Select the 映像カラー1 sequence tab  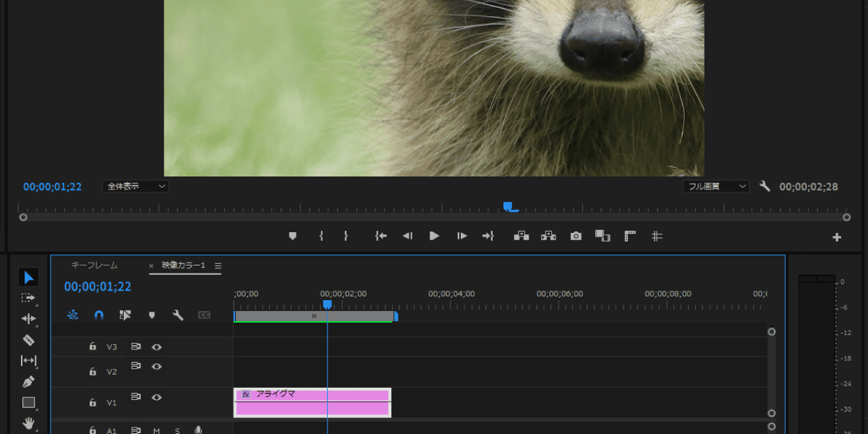click(184, 265)
